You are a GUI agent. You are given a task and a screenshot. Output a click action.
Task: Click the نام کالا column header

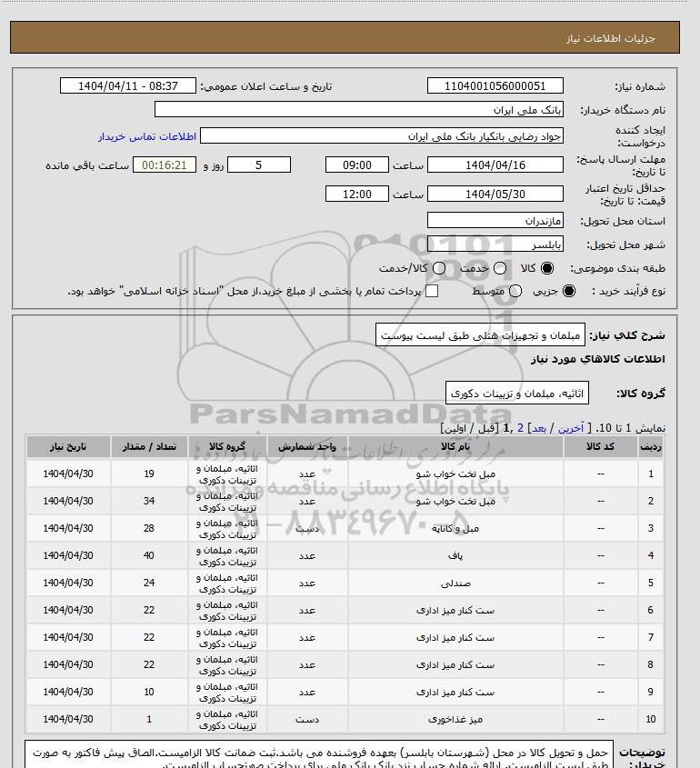455,446
